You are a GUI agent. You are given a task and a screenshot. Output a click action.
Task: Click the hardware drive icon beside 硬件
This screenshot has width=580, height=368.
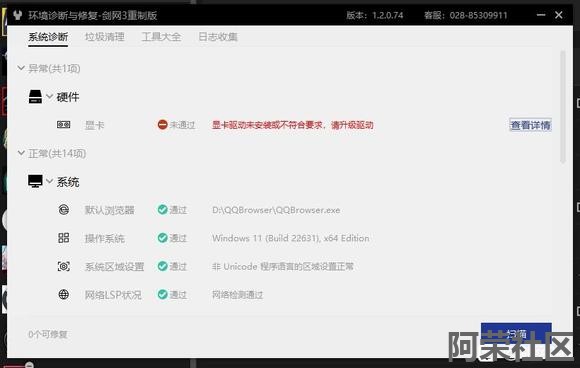35,97
